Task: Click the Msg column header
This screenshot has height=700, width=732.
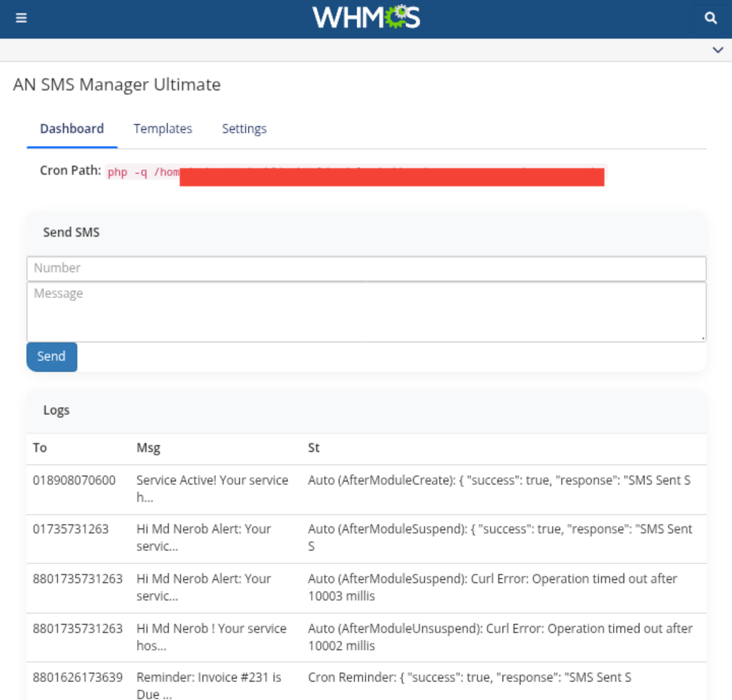Action: click(x=148, y=448)
